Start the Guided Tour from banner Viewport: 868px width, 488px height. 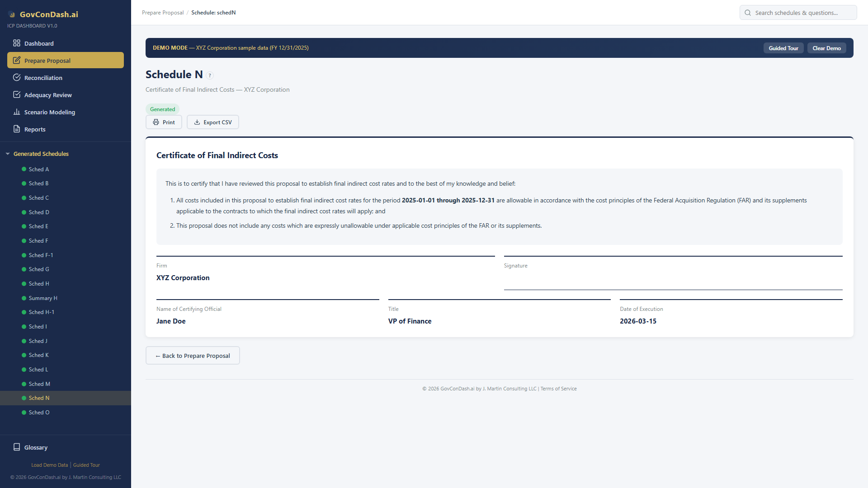pyautogui.click(x=783, y=48)
